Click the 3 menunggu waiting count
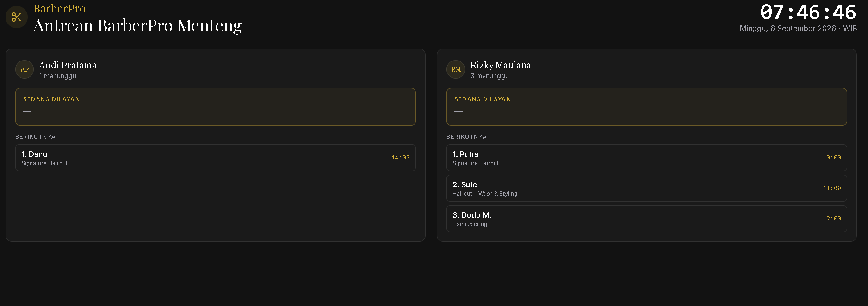Screen dimensions: 868x306 pyautogui.click(x=490, y=76)
